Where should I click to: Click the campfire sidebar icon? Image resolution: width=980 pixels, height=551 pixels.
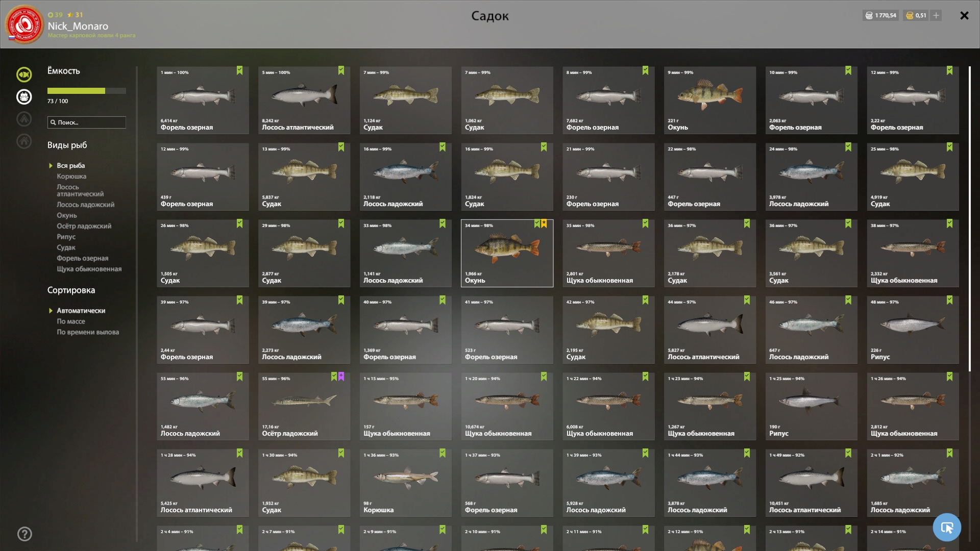(24, 119)
